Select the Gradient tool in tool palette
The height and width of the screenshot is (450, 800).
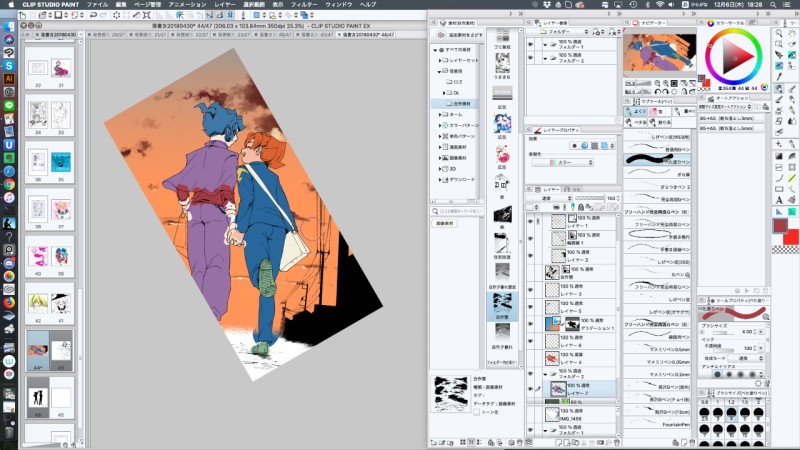(779, 156)
